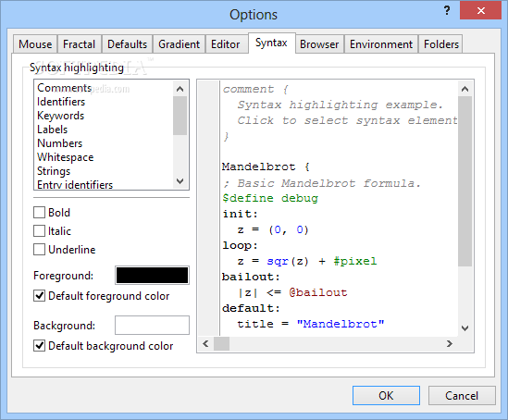This screenshot has height=420, width=508.
Task: Click 'default:' label in preview
Action: point(251,308)
